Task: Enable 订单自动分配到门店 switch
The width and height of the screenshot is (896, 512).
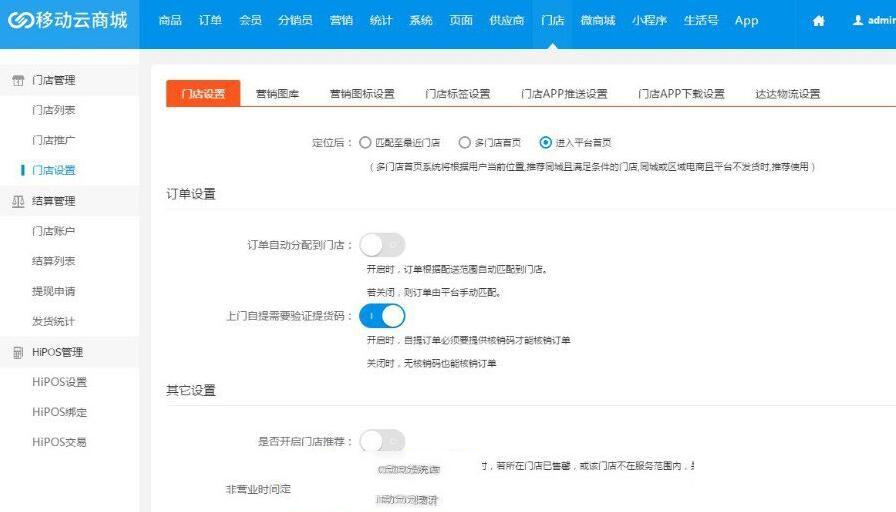Action: pos(382,244)
